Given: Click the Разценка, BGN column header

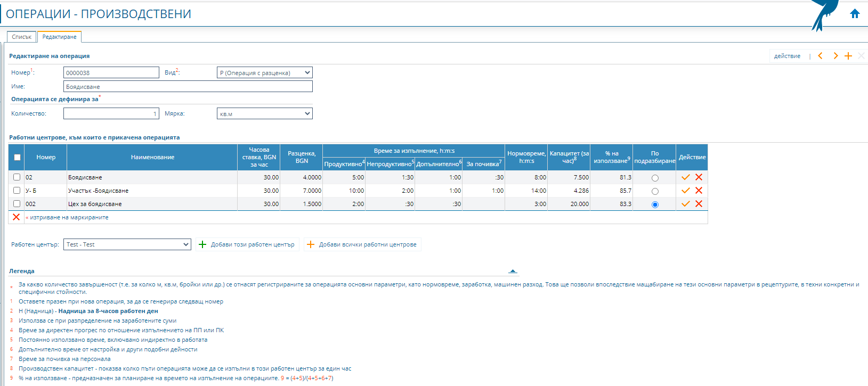Looking at the screenshot, I should click(302, 157).
